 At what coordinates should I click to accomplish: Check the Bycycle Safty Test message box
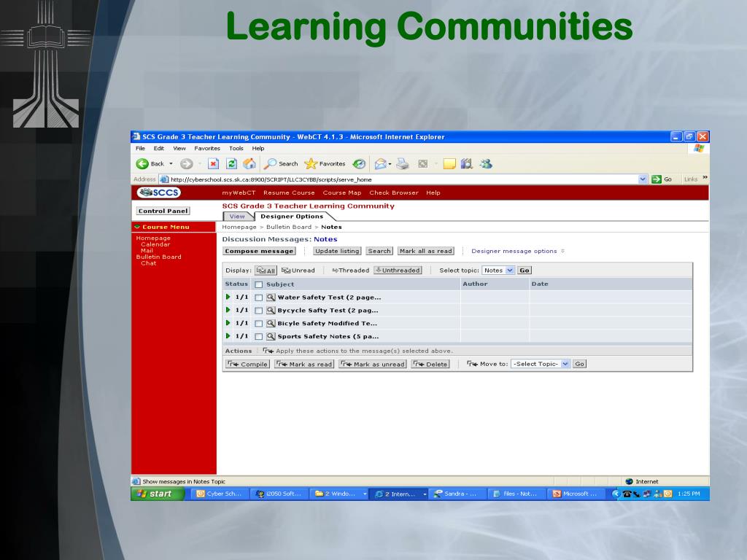259,311
